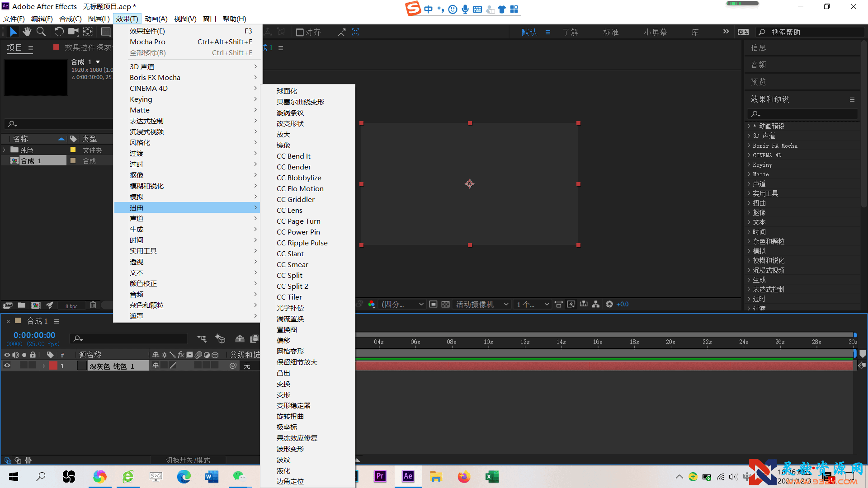
Task: Click the show channel RGB icon in viewer
Action: coord(372,304)
